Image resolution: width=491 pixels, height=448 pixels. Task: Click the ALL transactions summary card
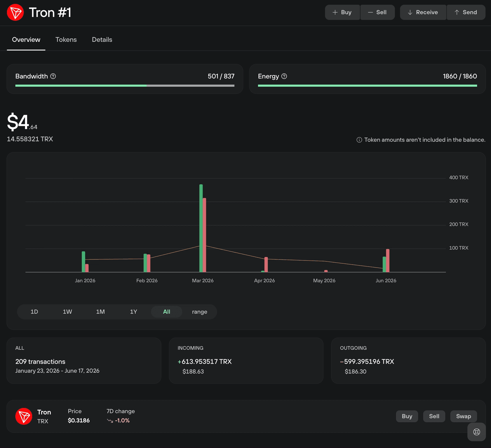click(x=84, y=361)
